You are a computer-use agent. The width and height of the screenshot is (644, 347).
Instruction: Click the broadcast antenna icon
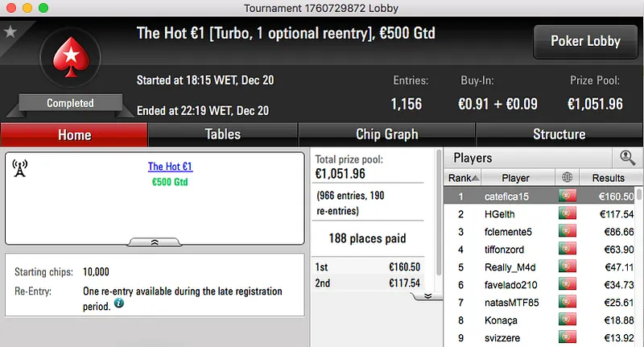(20, 167)
